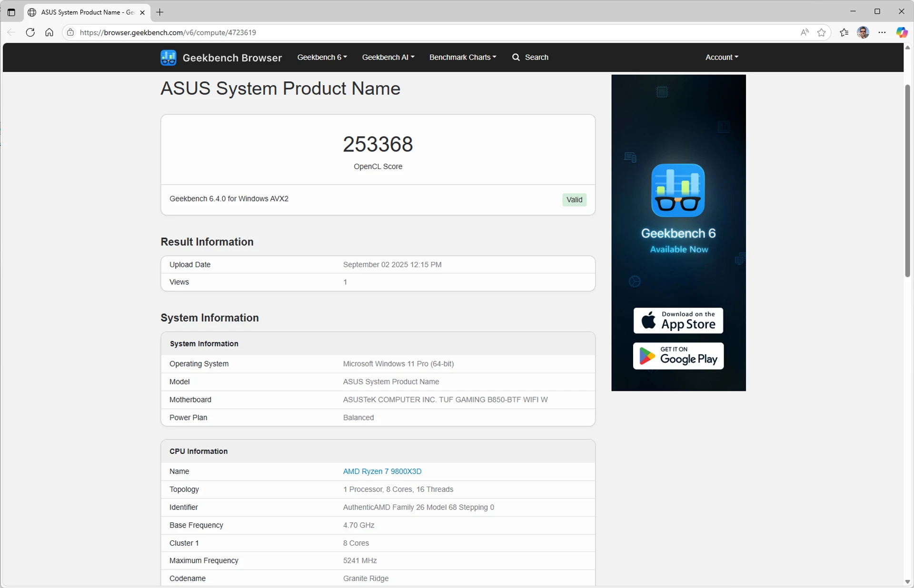
Task: Click the scrollbar down arrow
Action: [907, 582]
